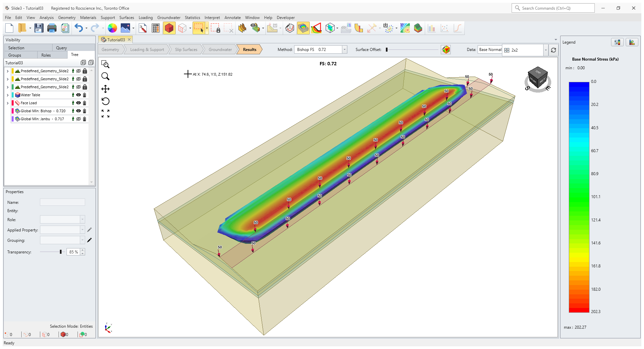Show the Global Min: Janbu surface

click(x=79, y=119)
